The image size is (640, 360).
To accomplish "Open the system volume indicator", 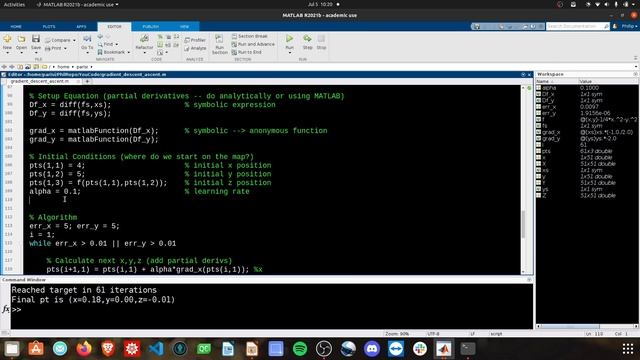I will (606, 4).
